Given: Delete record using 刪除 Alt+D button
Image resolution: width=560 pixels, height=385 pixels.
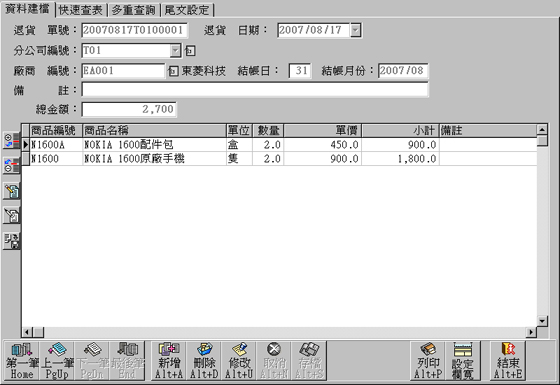Looking at the screenshot, I should (204, 361).
